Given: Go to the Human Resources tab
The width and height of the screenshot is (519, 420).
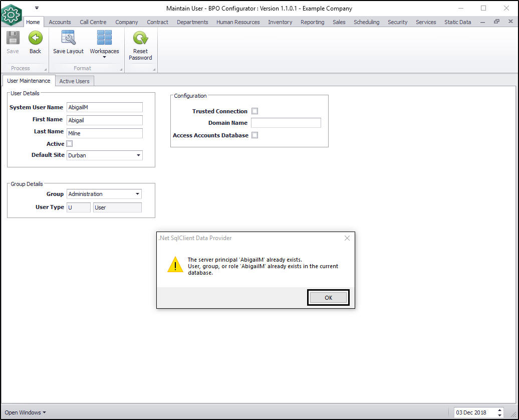Looking at the screenshot, I should 238,22.
